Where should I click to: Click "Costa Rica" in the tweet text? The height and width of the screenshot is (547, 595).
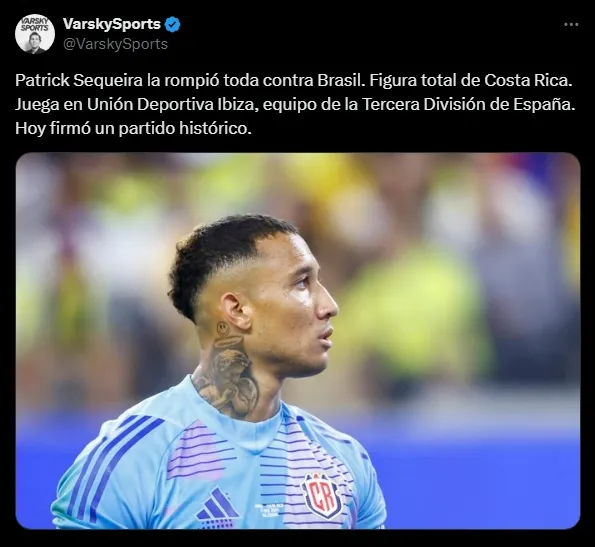pyautogui.click(x=527, y=80)
